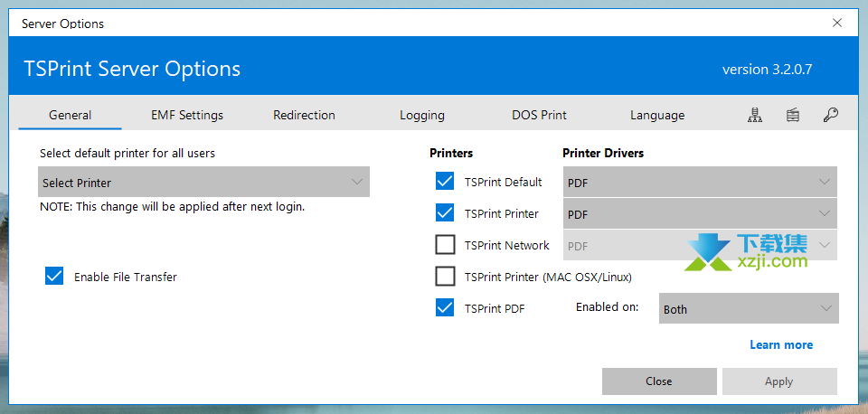Disable the Enable File Transfer checkbox

[54, 276]
